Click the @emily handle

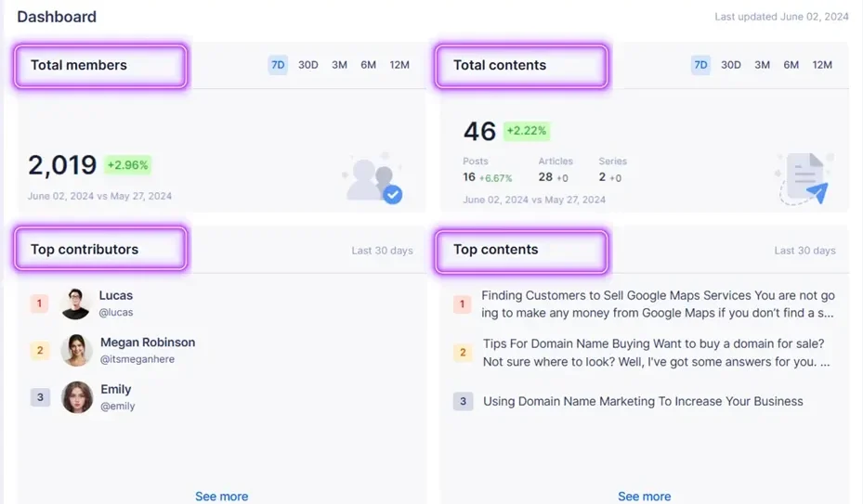pos(117,406)
